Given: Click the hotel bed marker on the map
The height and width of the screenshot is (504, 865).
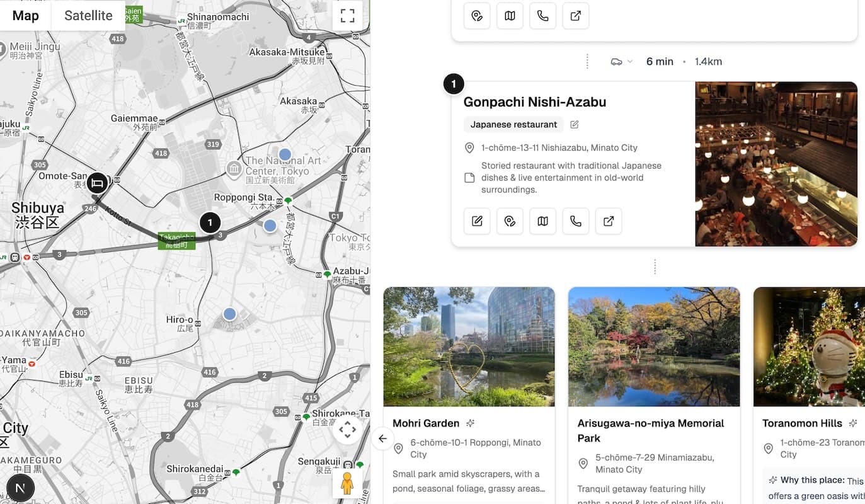Looking at the screenshot, I should tap(97, 183).
